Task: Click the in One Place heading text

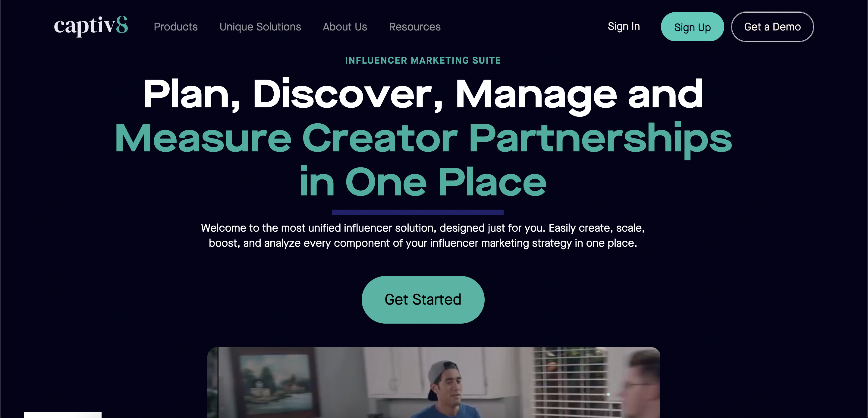Action: tap(423, 182)
